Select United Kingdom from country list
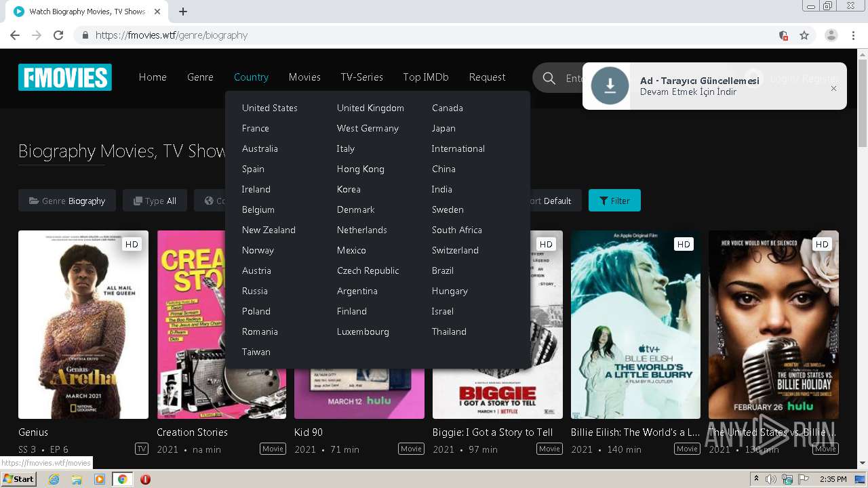868x488 pixels. pos(370,108)
